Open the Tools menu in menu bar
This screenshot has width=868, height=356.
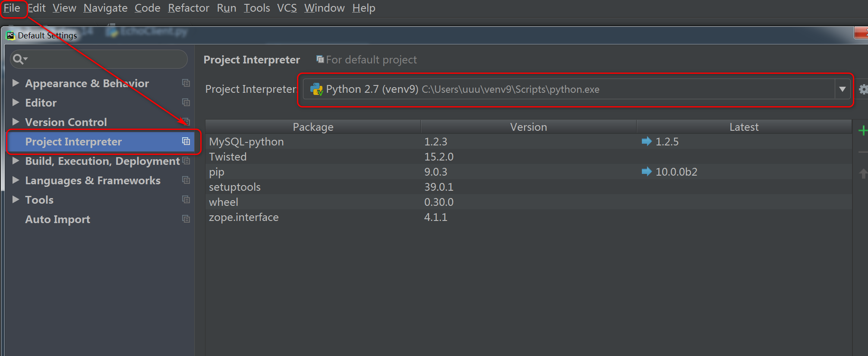coord(257,8)
